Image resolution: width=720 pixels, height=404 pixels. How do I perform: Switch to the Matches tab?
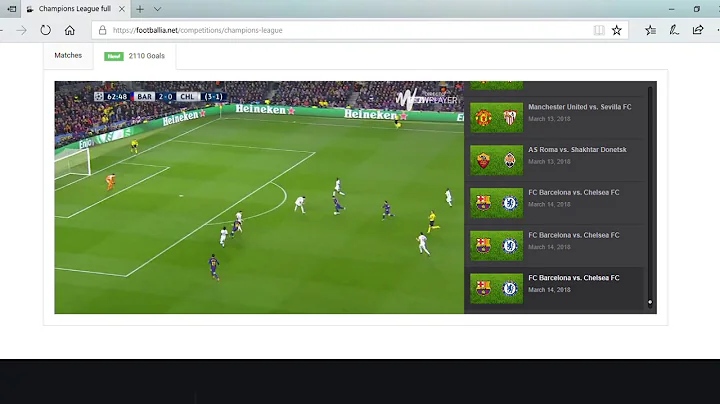point(68,56)
